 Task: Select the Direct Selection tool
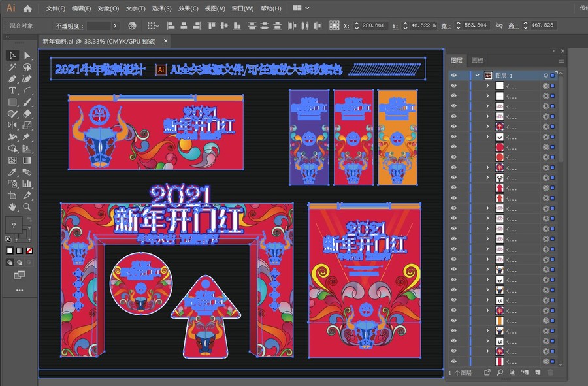27,56
